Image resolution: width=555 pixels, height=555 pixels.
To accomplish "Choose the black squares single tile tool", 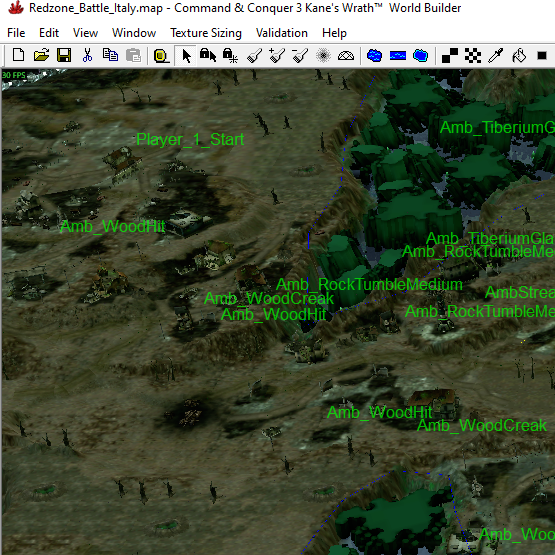I will (450, 56).
